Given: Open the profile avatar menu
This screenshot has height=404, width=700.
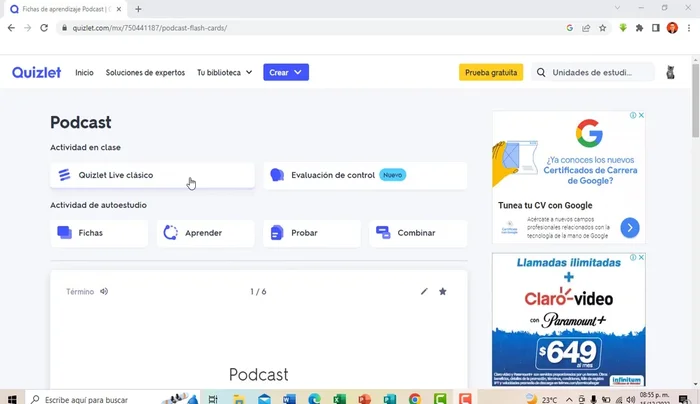Looking at the screenshot, I should pos(670,72).
